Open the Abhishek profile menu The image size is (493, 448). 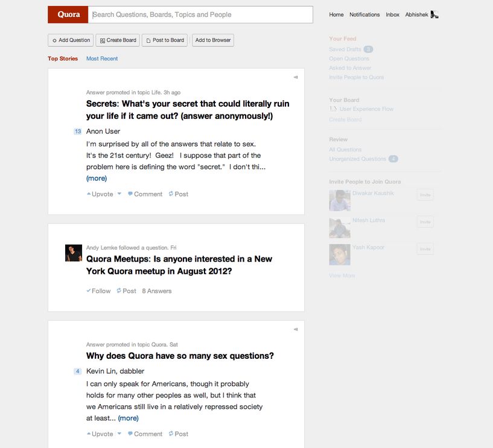click(416, 14)
